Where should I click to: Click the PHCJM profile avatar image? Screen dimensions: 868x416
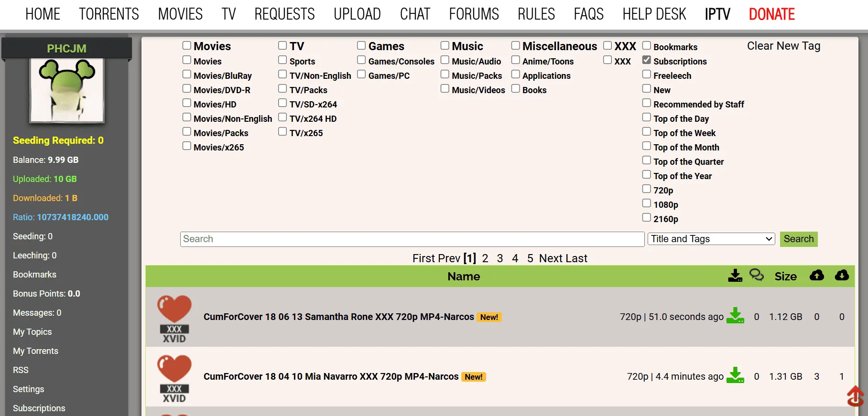(x=67, y=90)
